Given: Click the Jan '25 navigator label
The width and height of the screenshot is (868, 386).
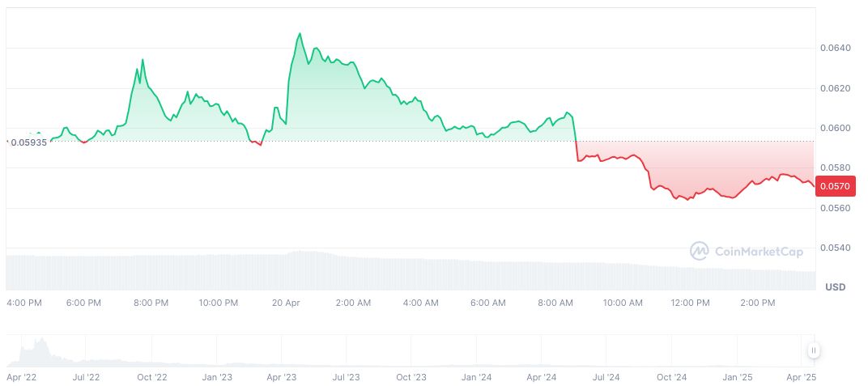Looking at the screenshot, I should tap(737, 377).
